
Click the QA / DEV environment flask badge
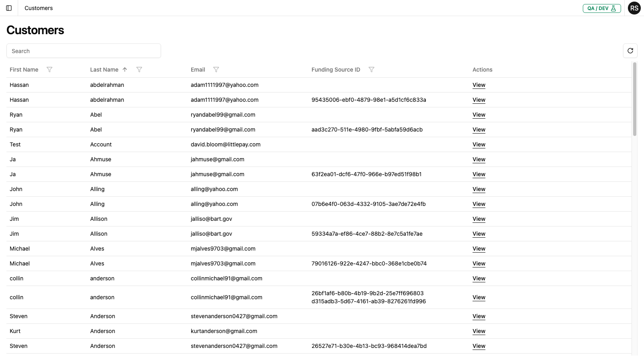click(x=602, y=8)
